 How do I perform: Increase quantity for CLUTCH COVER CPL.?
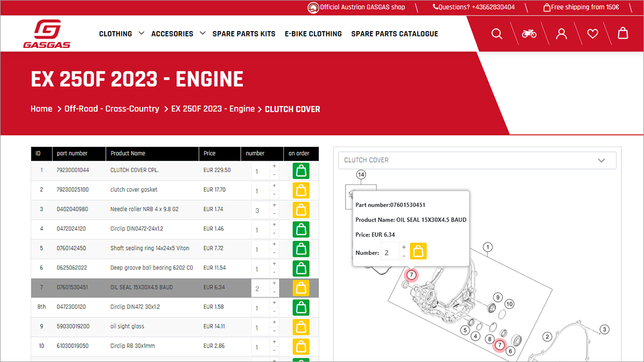274,167
